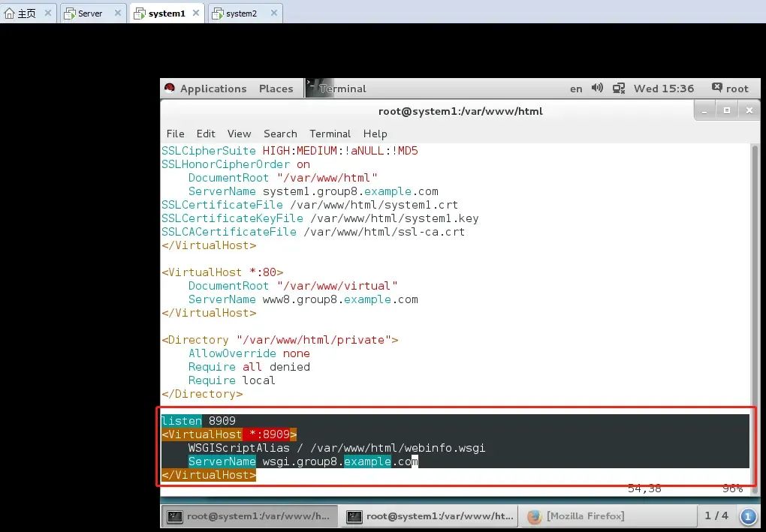Switch to Mozilla Firefox in taskbar
The width and height of the screenshot is (766, 532).
click(x=575, y=516)
